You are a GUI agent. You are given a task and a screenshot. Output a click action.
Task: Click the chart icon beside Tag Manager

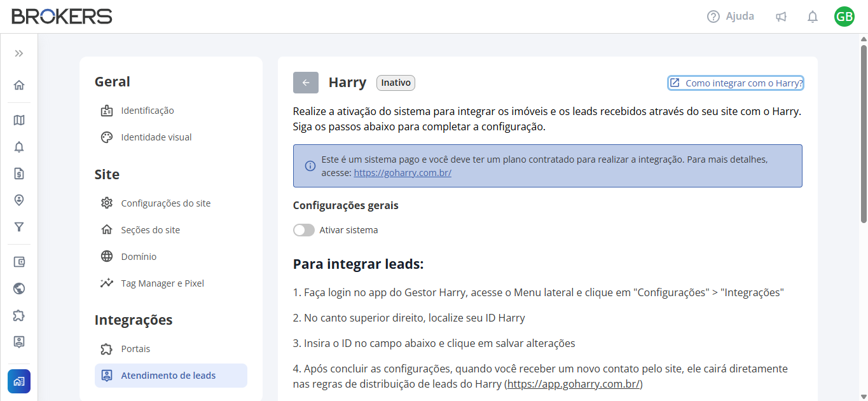[107, 283]
